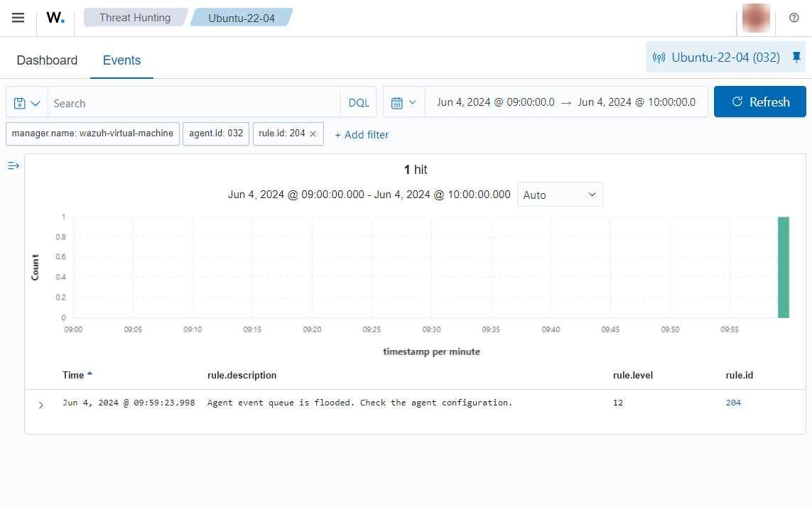
Task: Remove the rule.id: 204 filter
Action: point(313,134)
